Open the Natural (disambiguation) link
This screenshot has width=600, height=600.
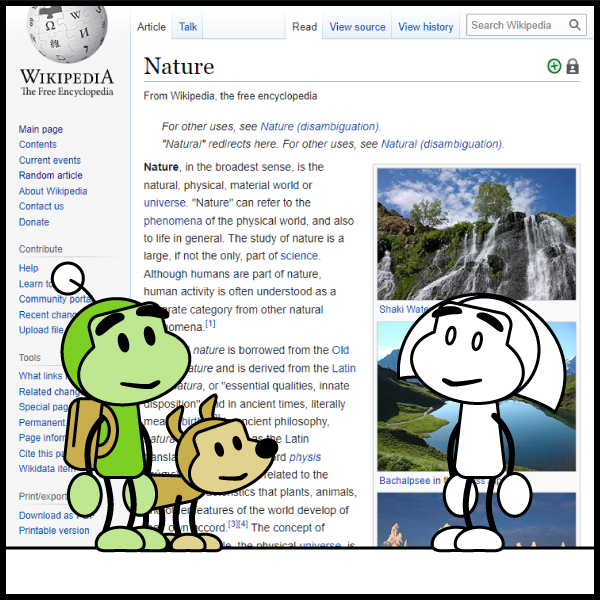coord(442,144)
